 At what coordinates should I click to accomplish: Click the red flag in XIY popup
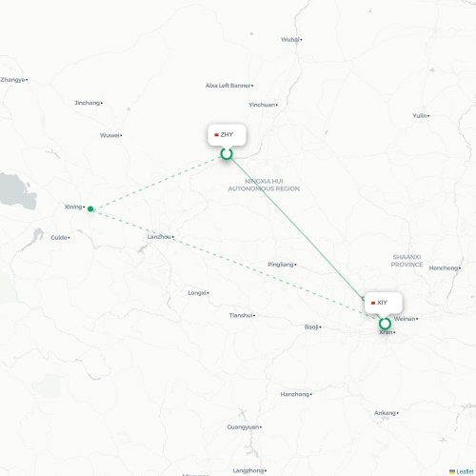tap(373, 303)
